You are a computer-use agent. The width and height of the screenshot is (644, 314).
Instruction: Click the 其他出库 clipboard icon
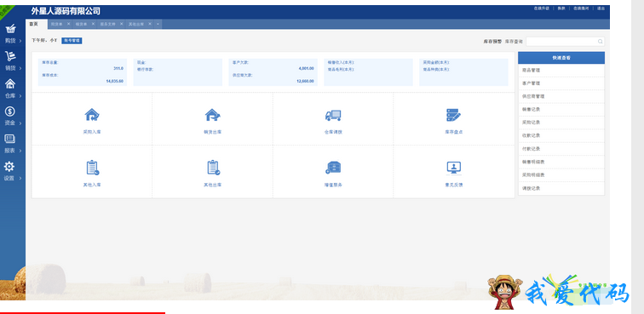pyautogui.click(x=213, y=168)
